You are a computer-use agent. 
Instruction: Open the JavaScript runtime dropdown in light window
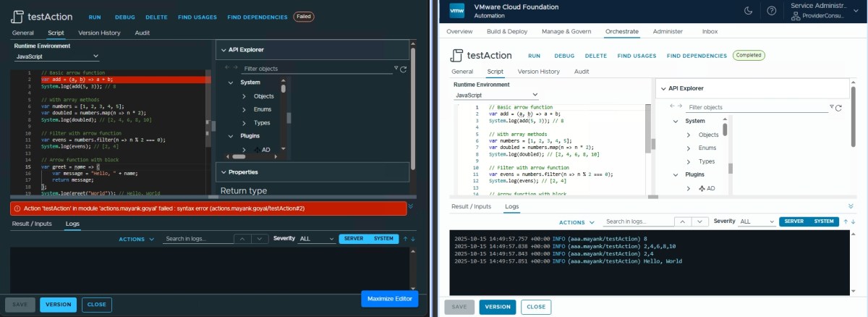(496, 95)
